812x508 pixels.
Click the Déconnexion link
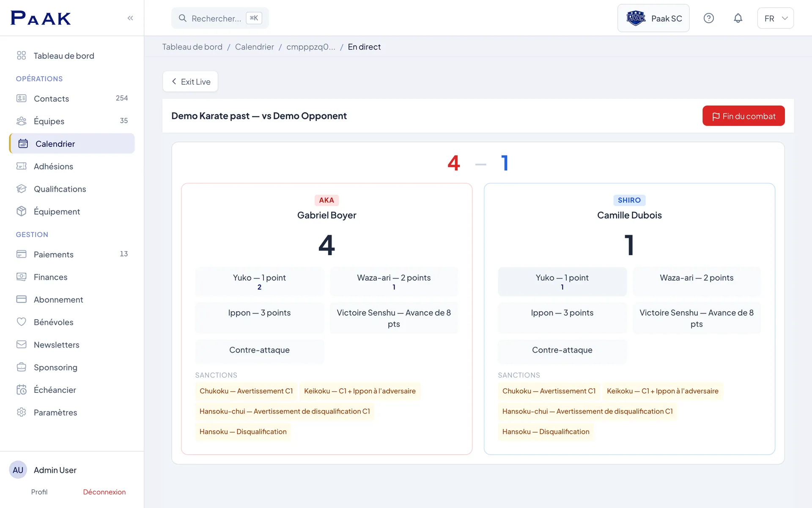coord(104,492)
